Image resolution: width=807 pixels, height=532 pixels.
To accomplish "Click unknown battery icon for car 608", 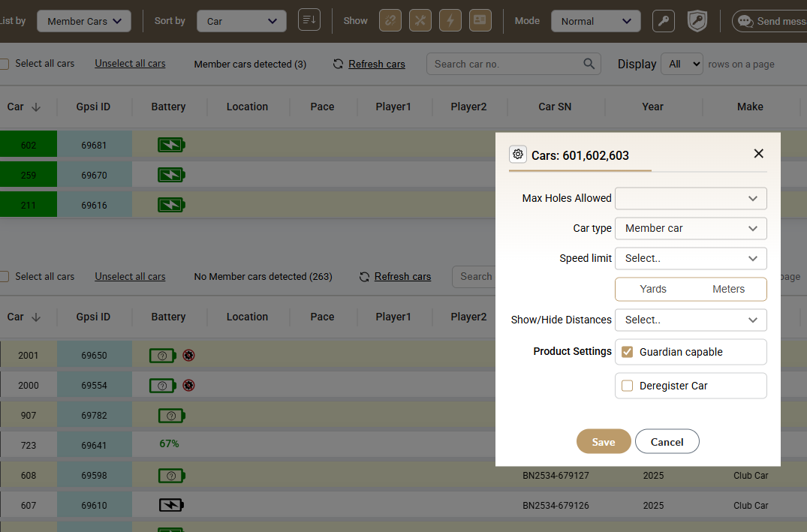I will coord(171,476).
